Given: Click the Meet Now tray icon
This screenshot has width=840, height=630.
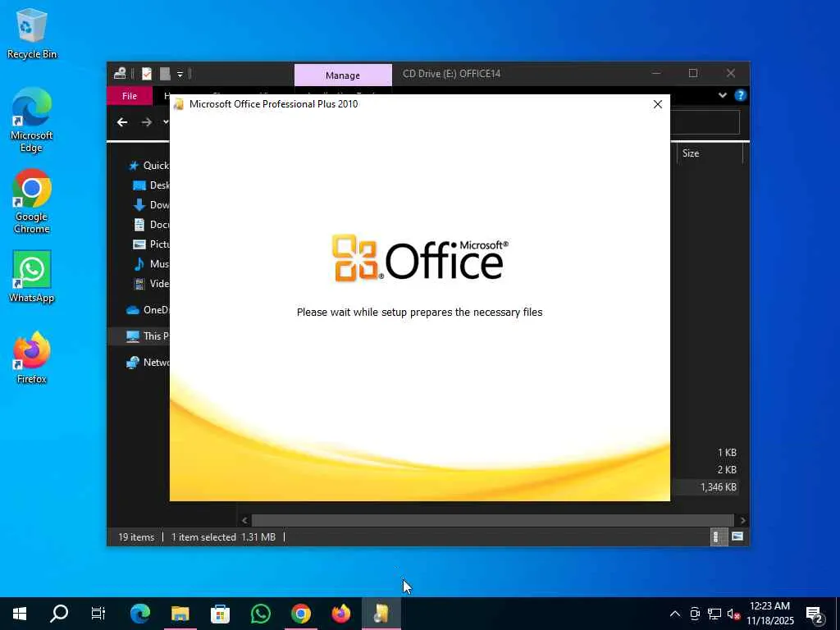Looking at the screenshot, I should pyautogui.click(x=695, y=614).
